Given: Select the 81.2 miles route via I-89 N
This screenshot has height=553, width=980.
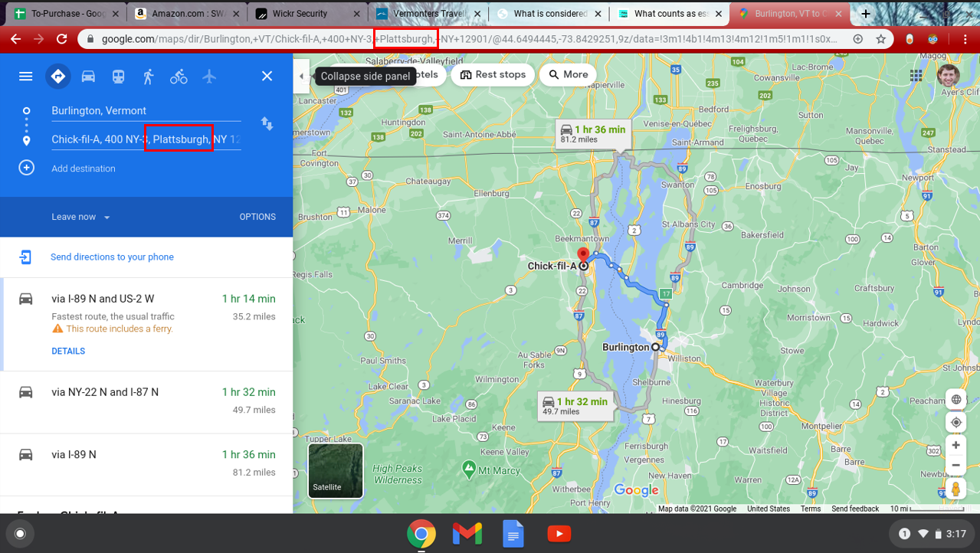Looking at the screenshot, I should tap(146, 464).
